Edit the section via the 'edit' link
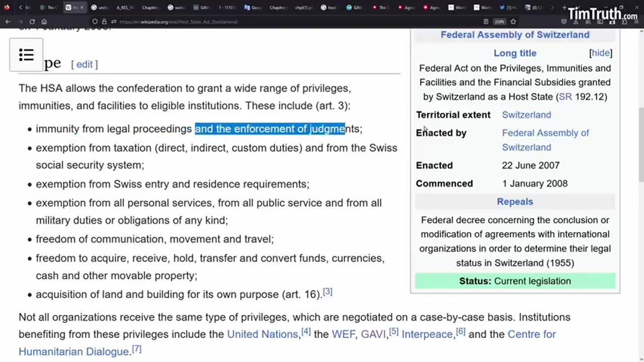 pos(85,64)
